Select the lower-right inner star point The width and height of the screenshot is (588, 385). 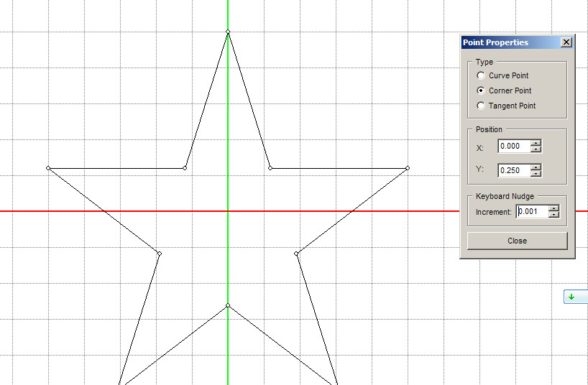pos(296,254)
